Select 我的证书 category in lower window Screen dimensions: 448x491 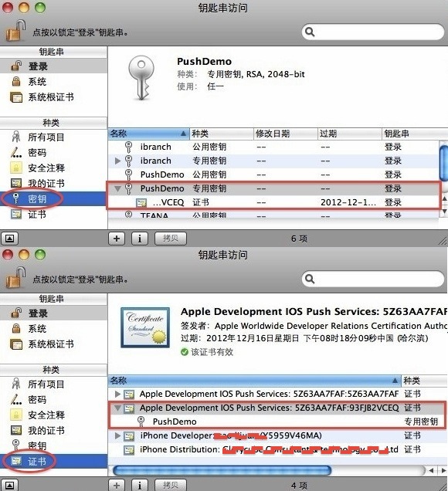pyautogui.click(x=53, y=430)
